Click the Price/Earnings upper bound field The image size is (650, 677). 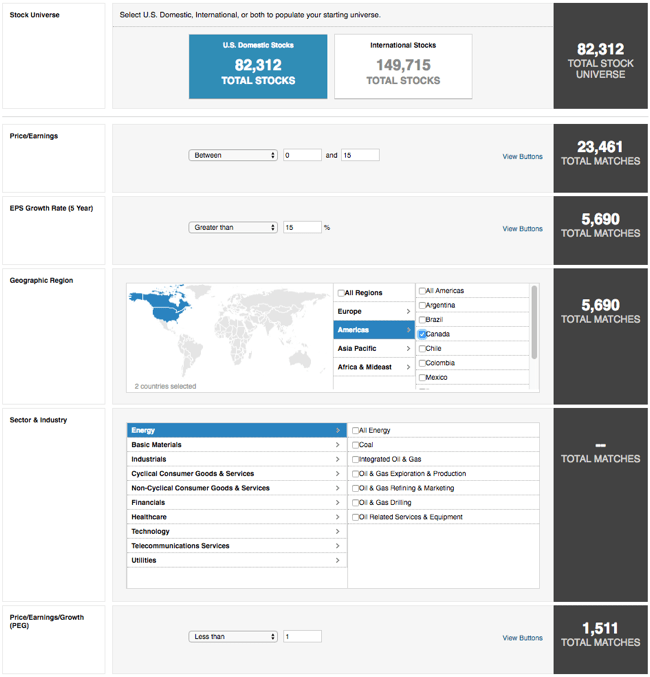[x=360, y=155]
